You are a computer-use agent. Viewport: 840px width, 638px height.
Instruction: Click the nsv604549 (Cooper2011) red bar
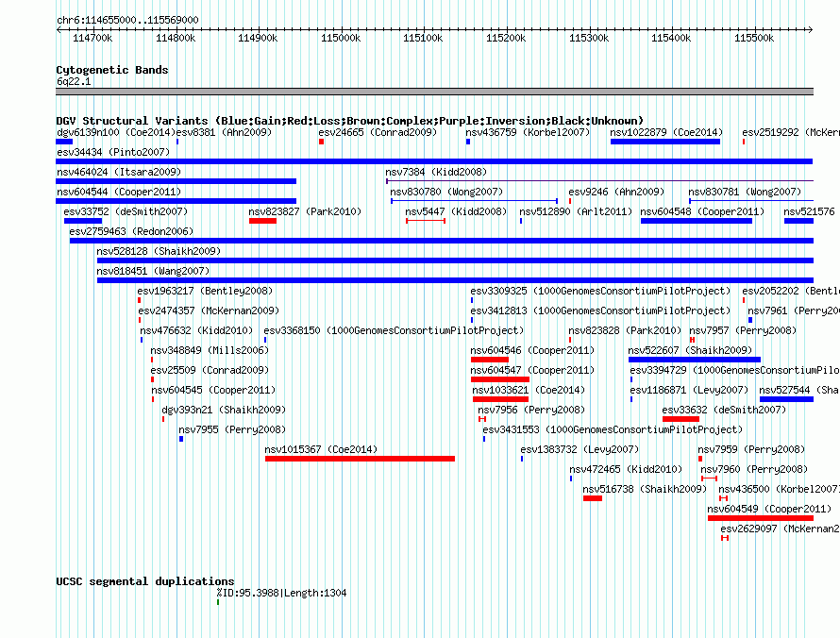[x=761, y=518]
